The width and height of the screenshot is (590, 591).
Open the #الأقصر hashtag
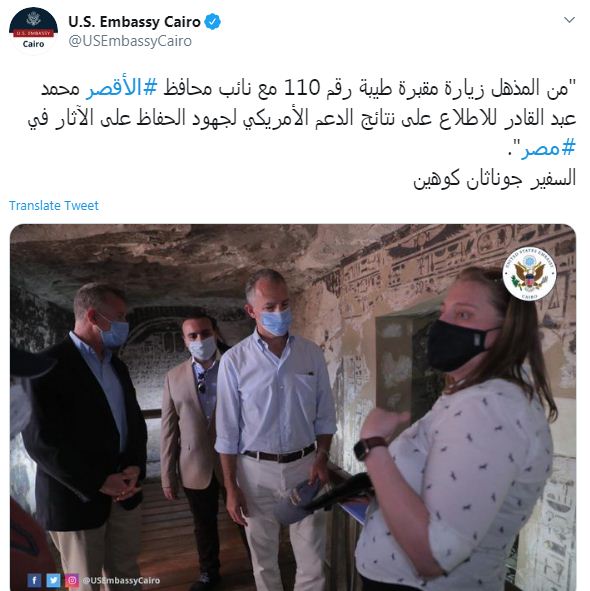coord(121,88)
